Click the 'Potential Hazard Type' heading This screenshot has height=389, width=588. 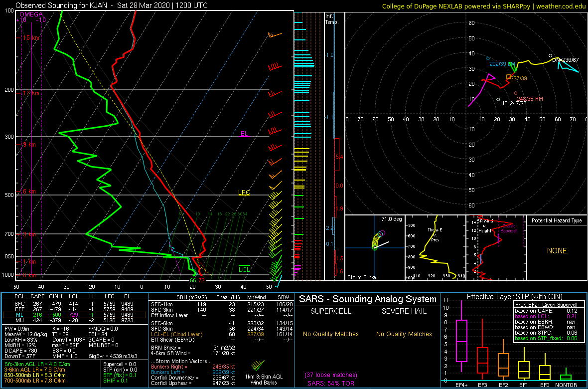[557, 220]
